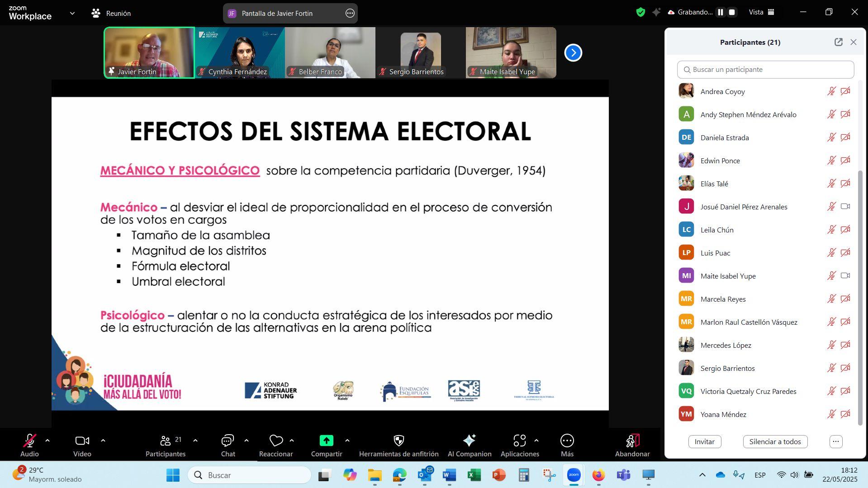Open the AI Companion sparkle icon
Image resolution: width=868 pixels, height=488 pixels.
(x=469, y=440)
